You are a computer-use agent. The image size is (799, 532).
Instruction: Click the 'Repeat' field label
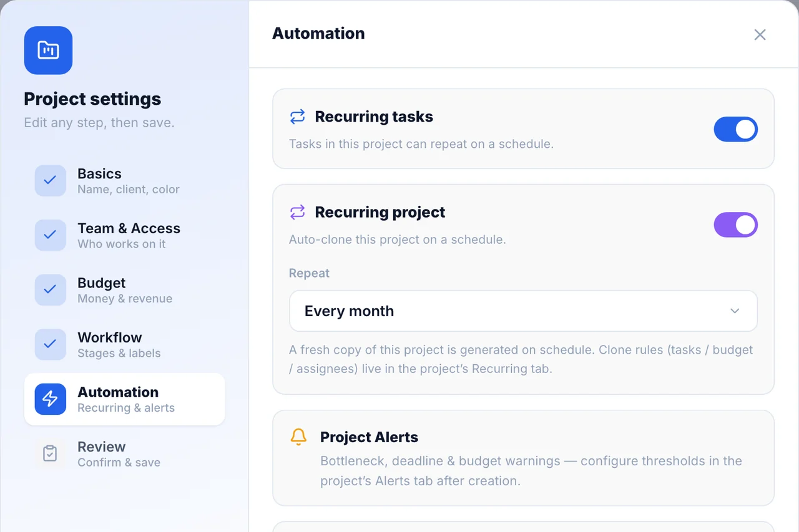(309, 273)
